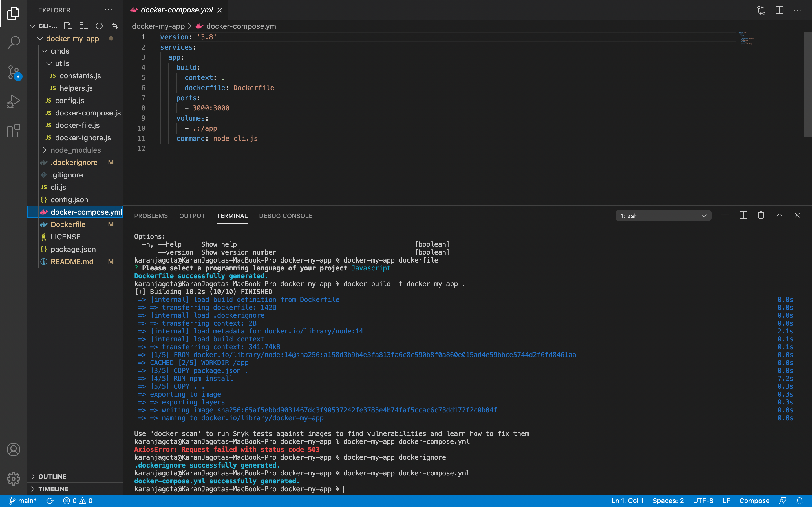The height and width of the screenshot is (507, 812).
Task: Open the 1: zsh terminal dropdown
Action: coord(663,215)
